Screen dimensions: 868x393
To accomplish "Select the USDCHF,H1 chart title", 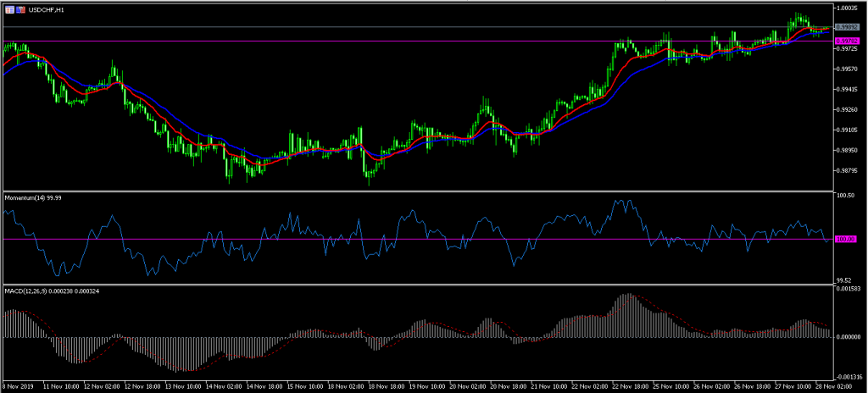I will coord(46,10).
